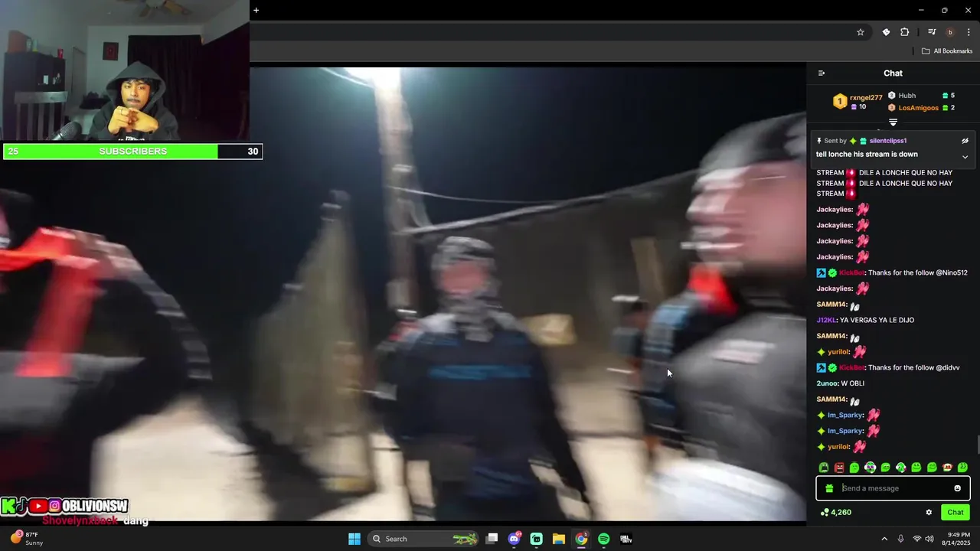980x551 pixels.
Task: Show hidden system tray icons
Action: pyautogui.click(x=884, y=539)
